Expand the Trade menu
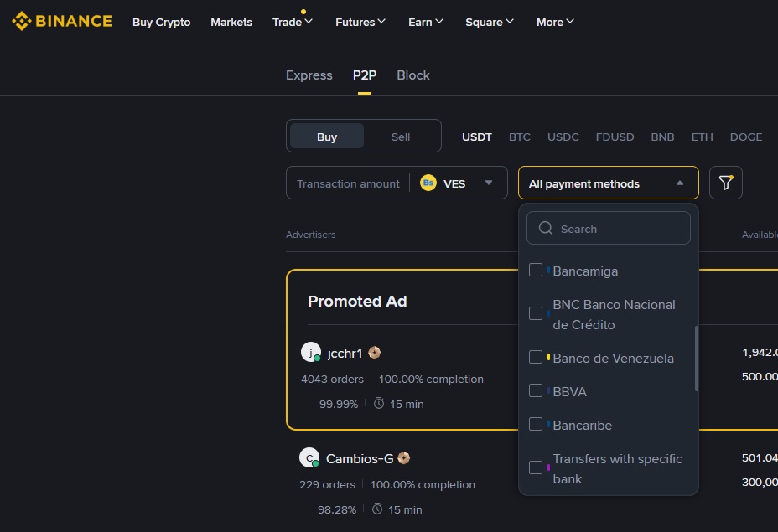 pos(292,23)
